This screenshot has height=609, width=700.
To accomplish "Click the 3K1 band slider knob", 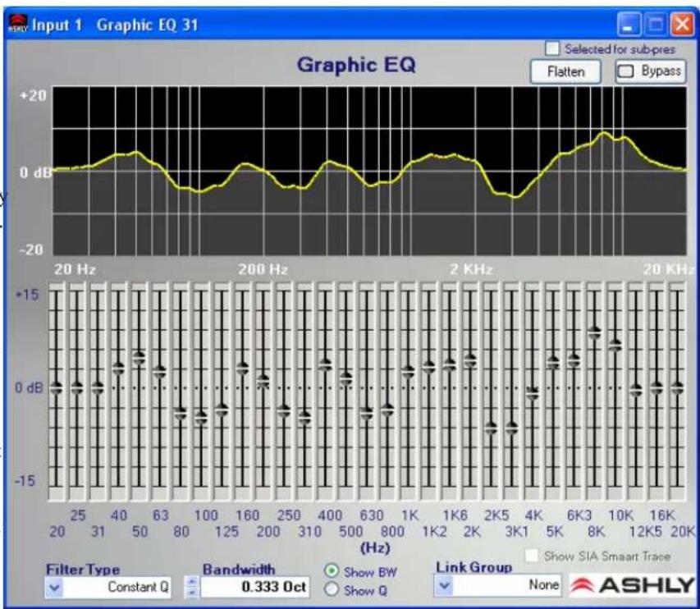I will pos(511,428).
